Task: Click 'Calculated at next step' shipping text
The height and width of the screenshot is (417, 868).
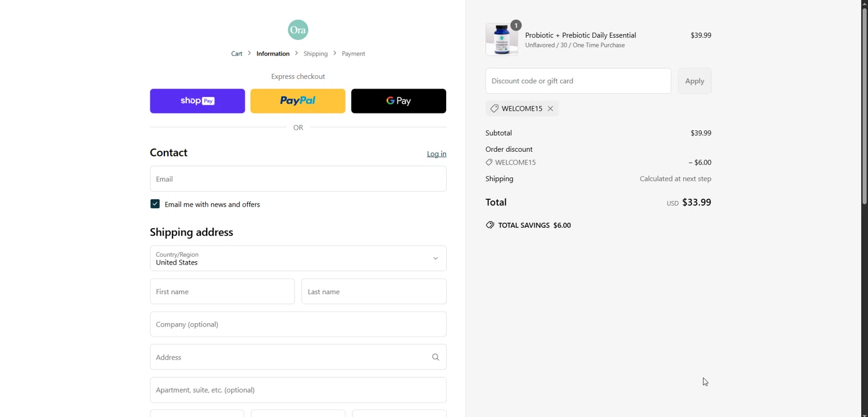Action: click(x=675, y=179)
